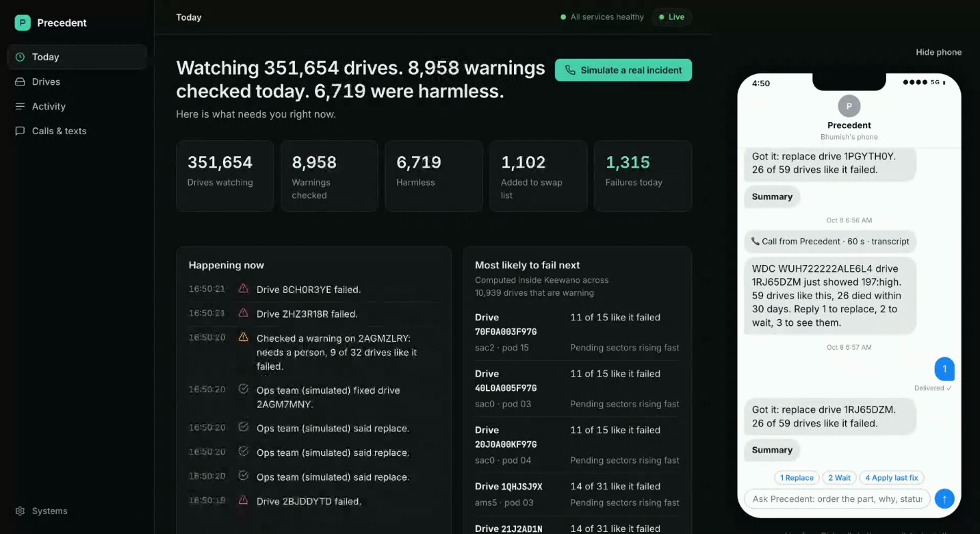The width and height of the screenshot is (980, 534).
Task: Click the blue send arrow icon
Action: point(944,498)
